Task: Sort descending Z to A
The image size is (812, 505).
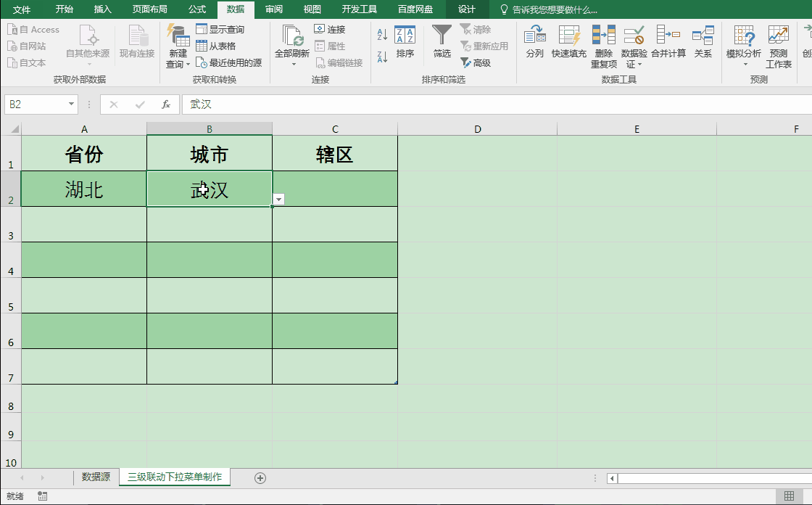Action: (382, 57)
